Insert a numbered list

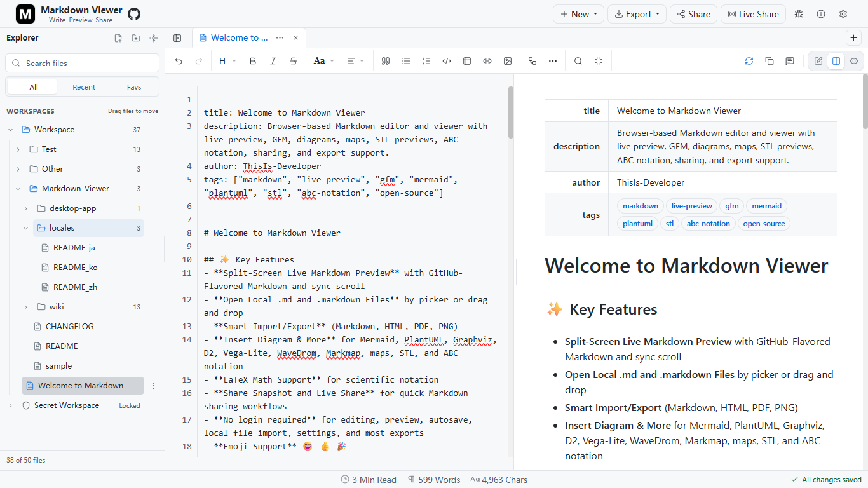point(426,61)
